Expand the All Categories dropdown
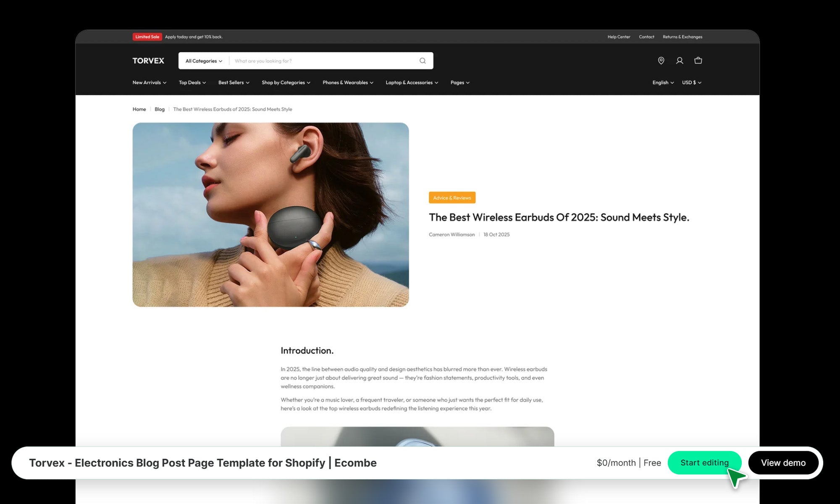Image resolution: width=840 pixels, height=504 pixels. (x=204, y=61)
